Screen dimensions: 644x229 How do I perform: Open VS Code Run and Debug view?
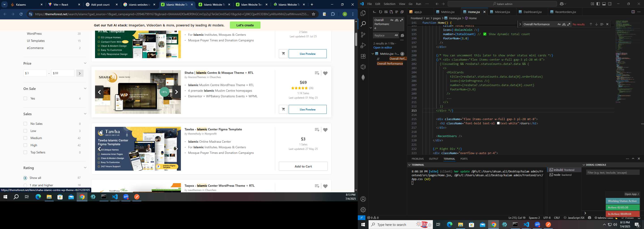coord(363,45)
